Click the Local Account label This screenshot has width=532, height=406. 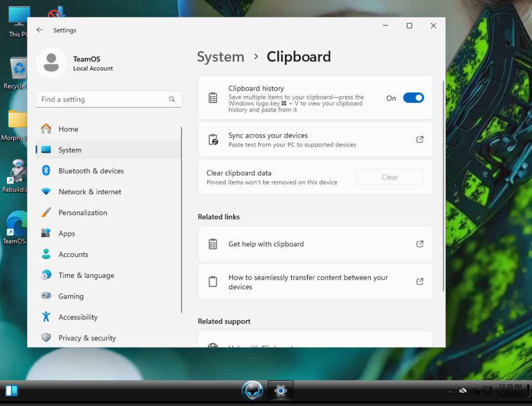point(93,68)
